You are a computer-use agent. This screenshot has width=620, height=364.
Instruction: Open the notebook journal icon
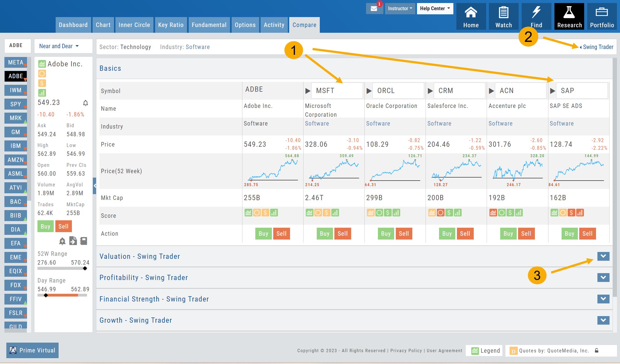pyautogui.click(x=83, y=241)
